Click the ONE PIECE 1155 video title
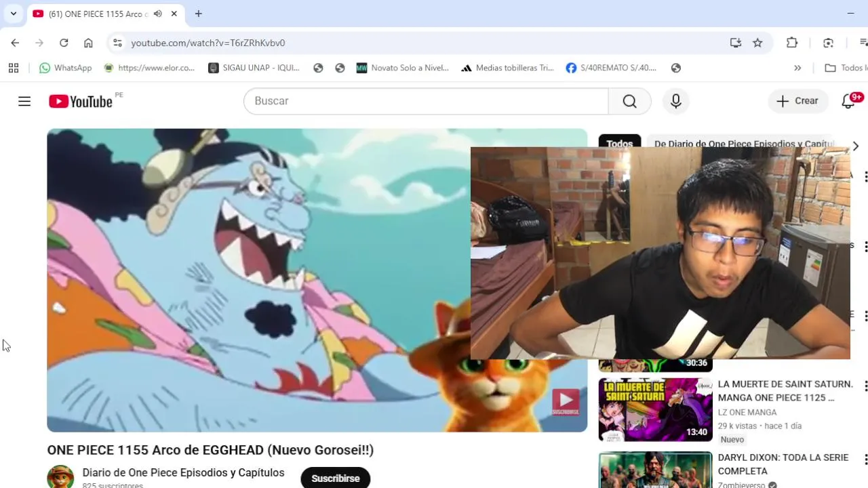Viewport: 868px width, 488px height. pos(210,450)
